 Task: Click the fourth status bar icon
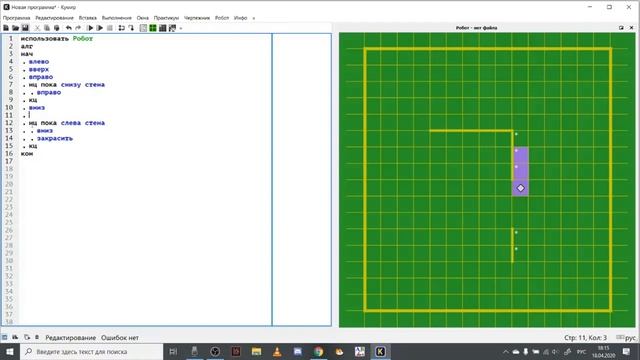coord(37,337)
